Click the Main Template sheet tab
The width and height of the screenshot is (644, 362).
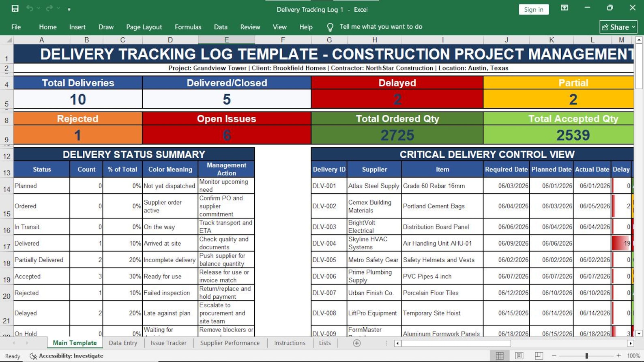pyautogui.click(x=75, y=343)
